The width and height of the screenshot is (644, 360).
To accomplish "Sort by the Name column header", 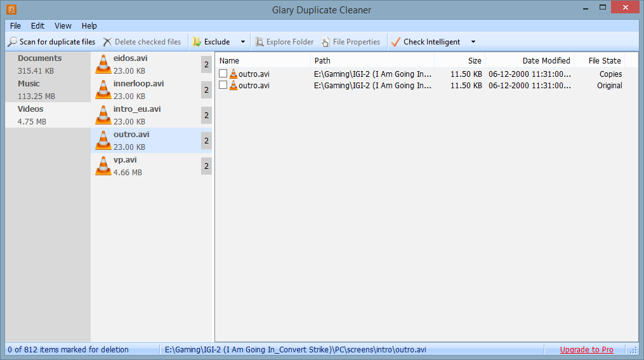I will 263,61.
